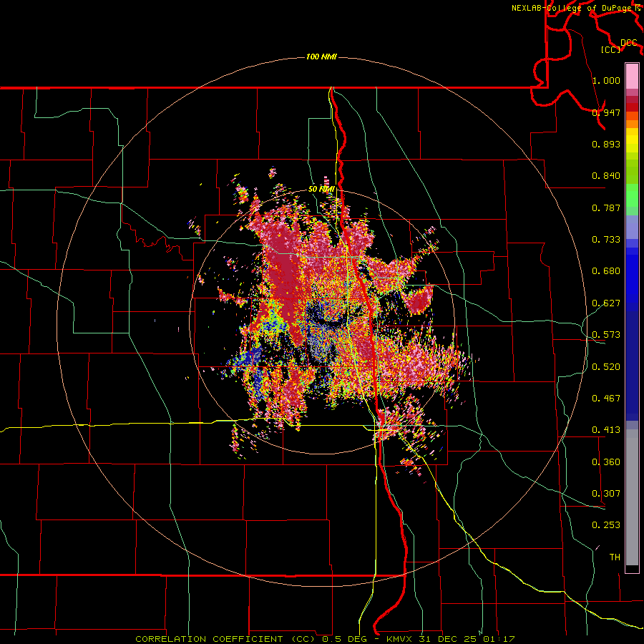Click the 0.627 legend value
Image resolution: width=644 pixels, height=644 pixels.
click(606, 303)
